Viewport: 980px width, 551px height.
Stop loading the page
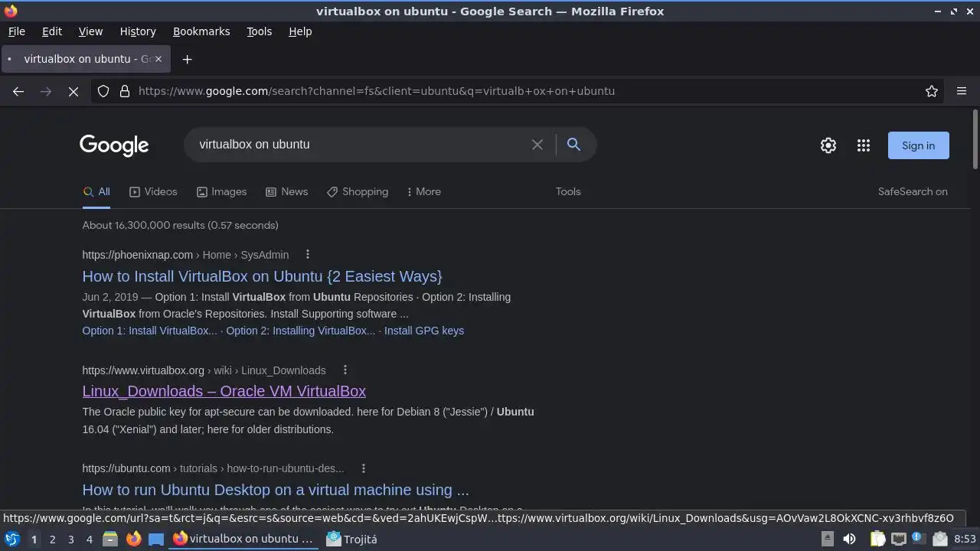click(73, 91)
